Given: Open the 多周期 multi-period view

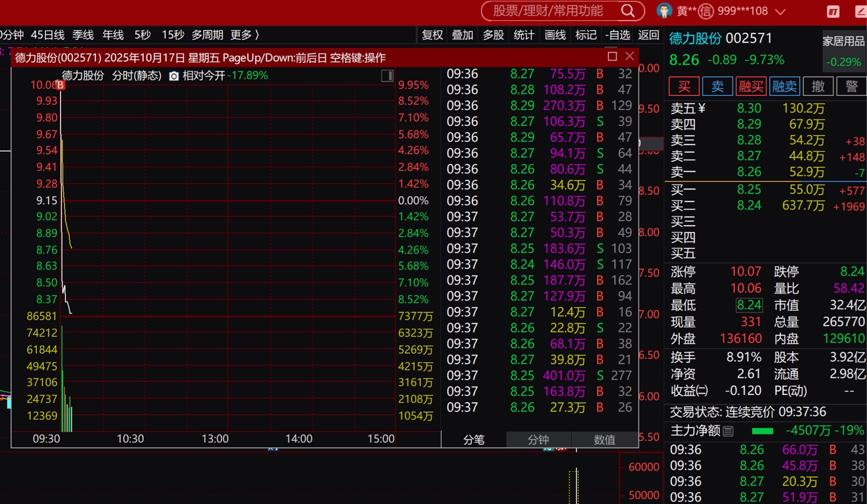Looking at the screenshot, I should (x=207, y=35).
